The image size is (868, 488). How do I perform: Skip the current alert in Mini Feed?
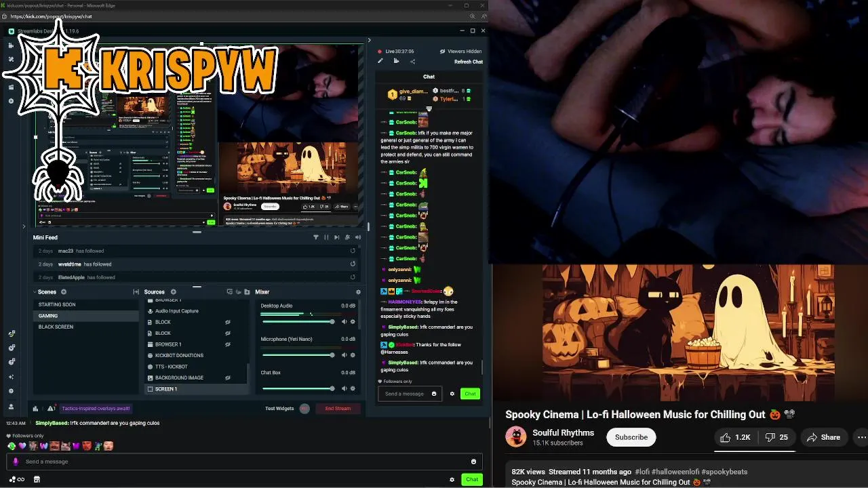pyautogui.click(x=336, y=237)
